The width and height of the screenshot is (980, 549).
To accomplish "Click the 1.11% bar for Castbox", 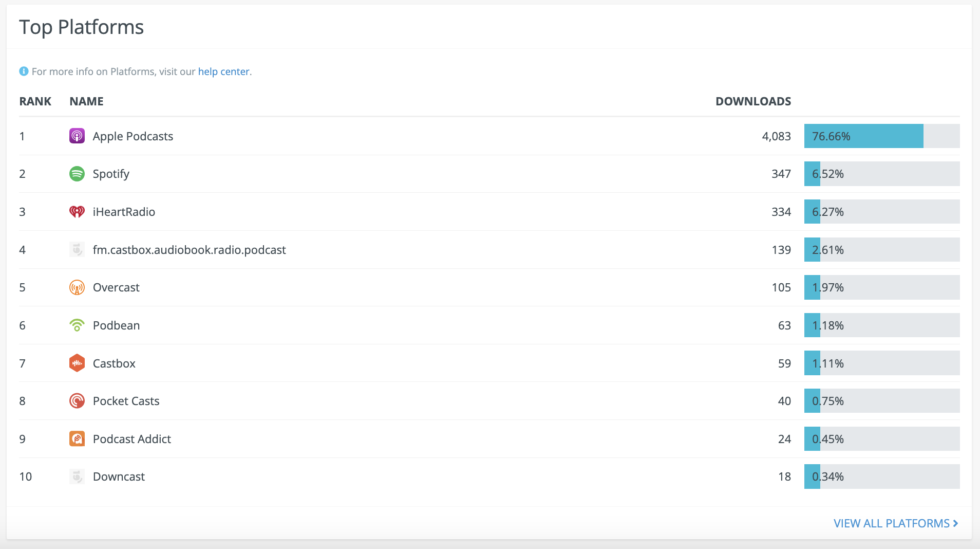I will 882,363.
